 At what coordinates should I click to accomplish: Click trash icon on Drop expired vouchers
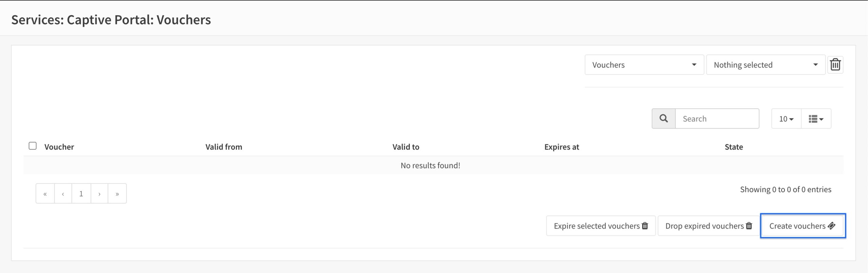coord(749,226)
